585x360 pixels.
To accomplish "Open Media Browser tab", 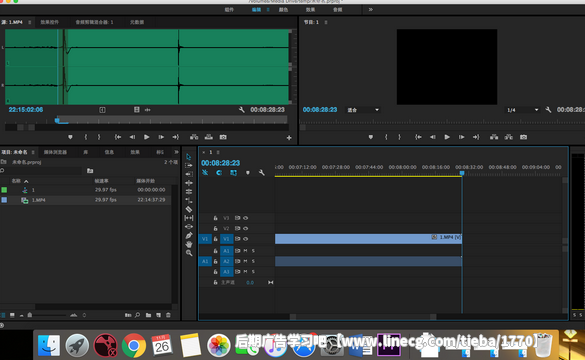I will coord(55,152).
